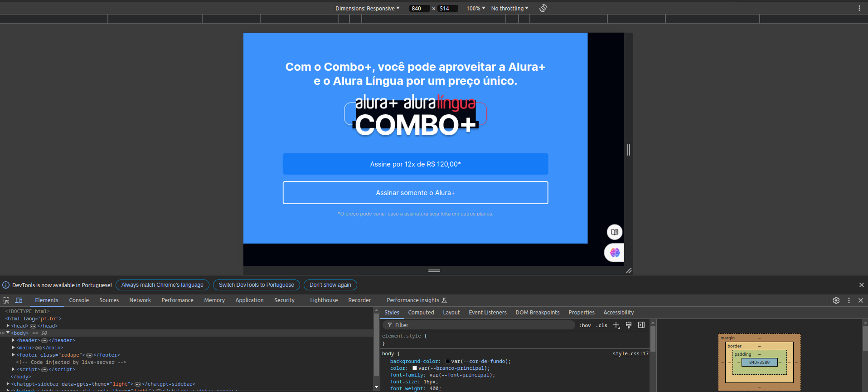Click the viewport bottom-edge resize handle
Viewport: 868px width, 392px height.
pyautogui.click(x=434, y=270)
